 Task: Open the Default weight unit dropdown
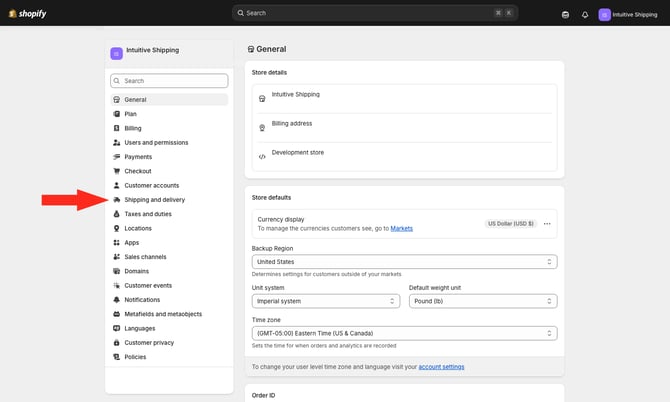pos(483,301)
